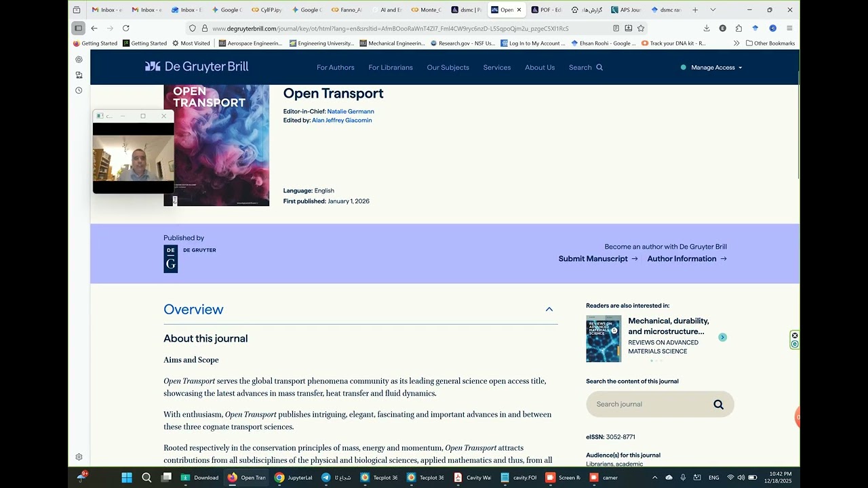Click the Submit Manuscript link
Viewport: 868px width, 488px height.
point(598,259)
